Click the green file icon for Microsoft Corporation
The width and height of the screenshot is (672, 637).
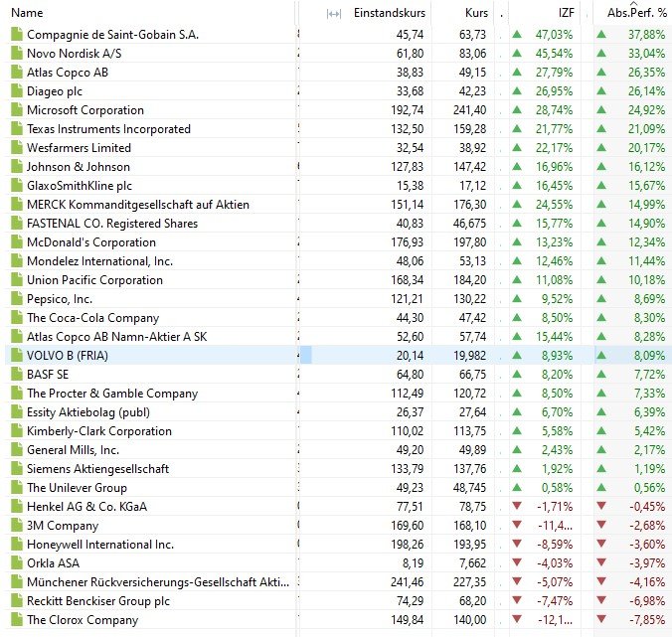(17, 109)
